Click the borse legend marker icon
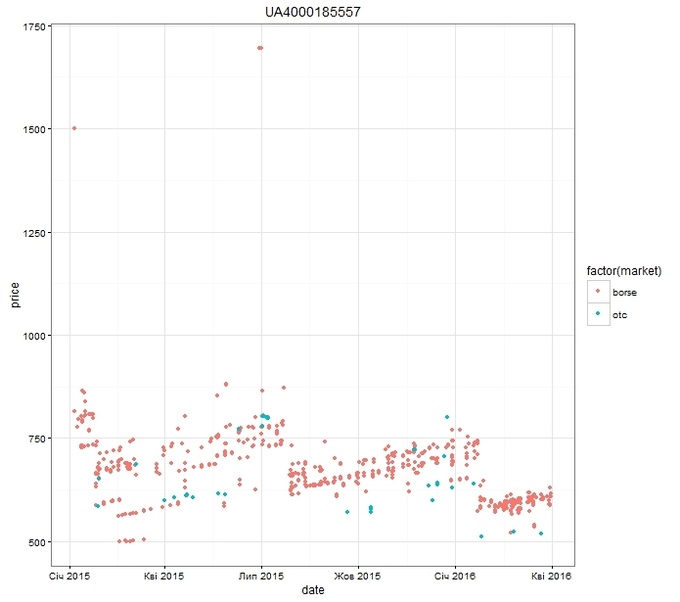 [598, 291]
